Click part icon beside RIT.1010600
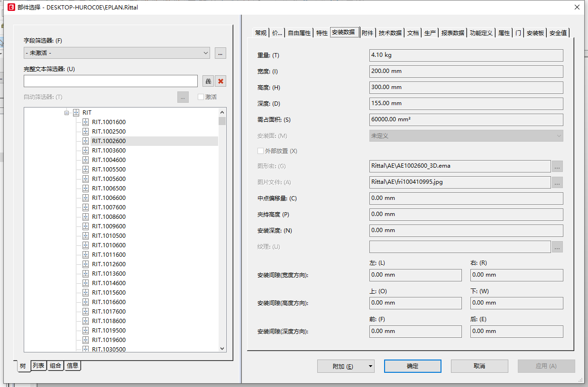The width and height of the screenshot is (588, 387). [x=86, y=245]
